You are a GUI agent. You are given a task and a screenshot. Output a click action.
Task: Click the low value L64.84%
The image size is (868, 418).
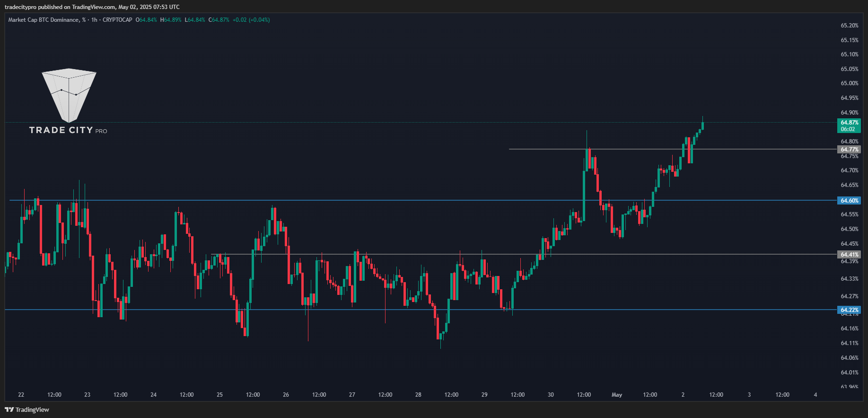(x=195, y=20)
